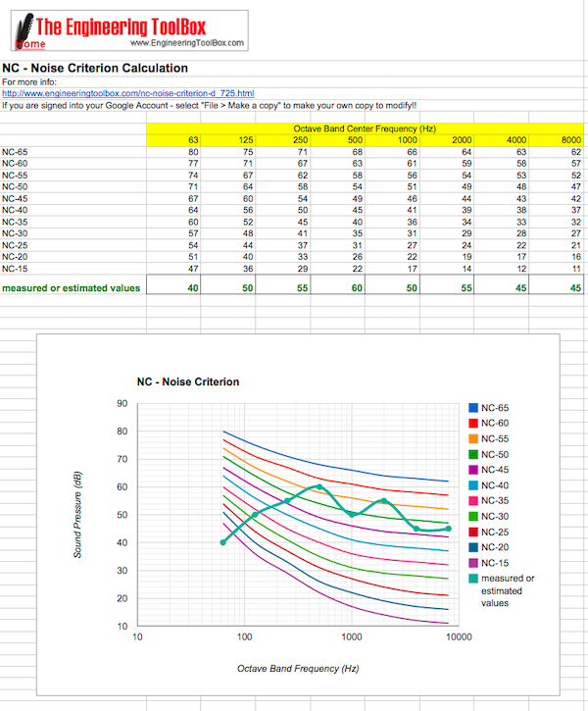Select the NC-50 green legend swatch
Screen dimensions: 588x711
click(473, 454)
